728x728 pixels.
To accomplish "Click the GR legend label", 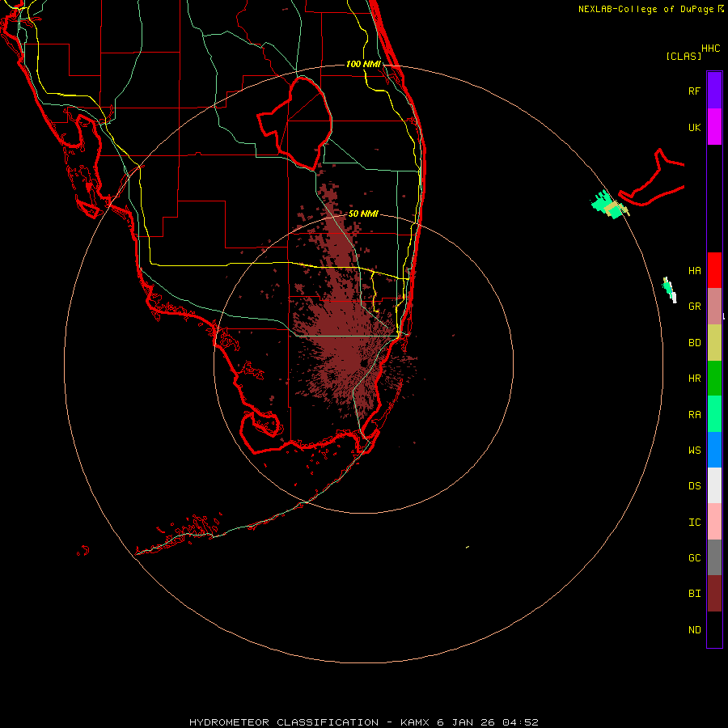I will [694, 307].
